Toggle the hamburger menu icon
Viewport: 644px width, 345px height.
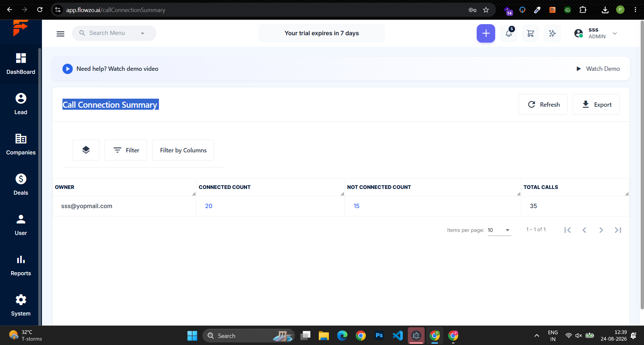[60, 34]
